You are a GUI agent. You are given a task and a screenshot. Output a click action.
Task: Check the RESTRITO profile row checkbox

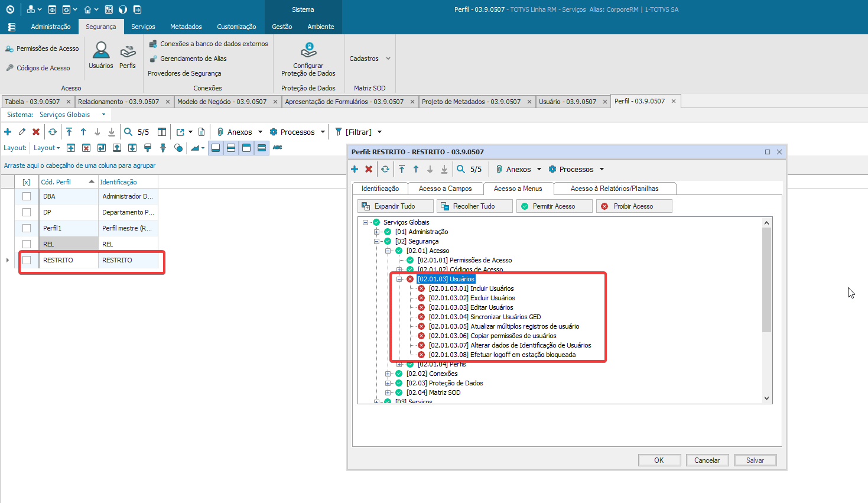pyautogui.click(x=27, y=260)
